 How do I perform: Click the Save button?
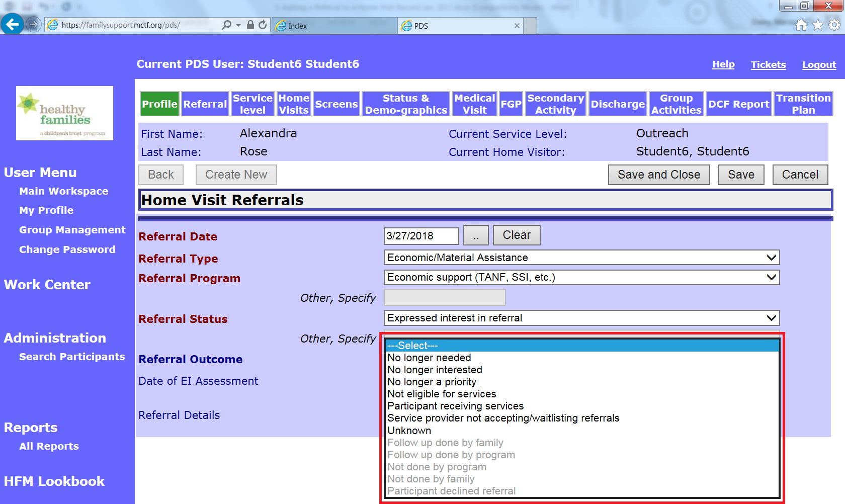click(x=741, y=175)
